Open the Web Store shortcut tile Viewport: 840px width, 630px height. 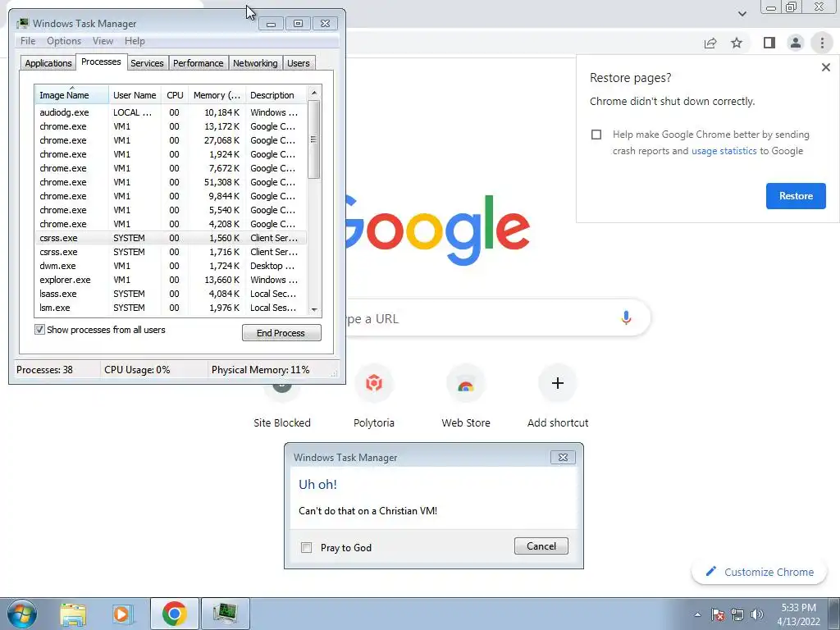(466, 396)
